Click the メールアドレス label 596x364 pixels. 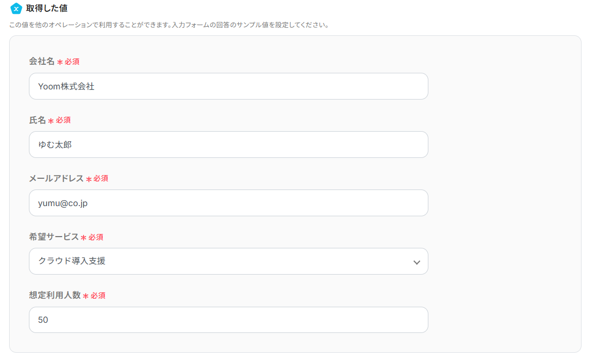56,179
